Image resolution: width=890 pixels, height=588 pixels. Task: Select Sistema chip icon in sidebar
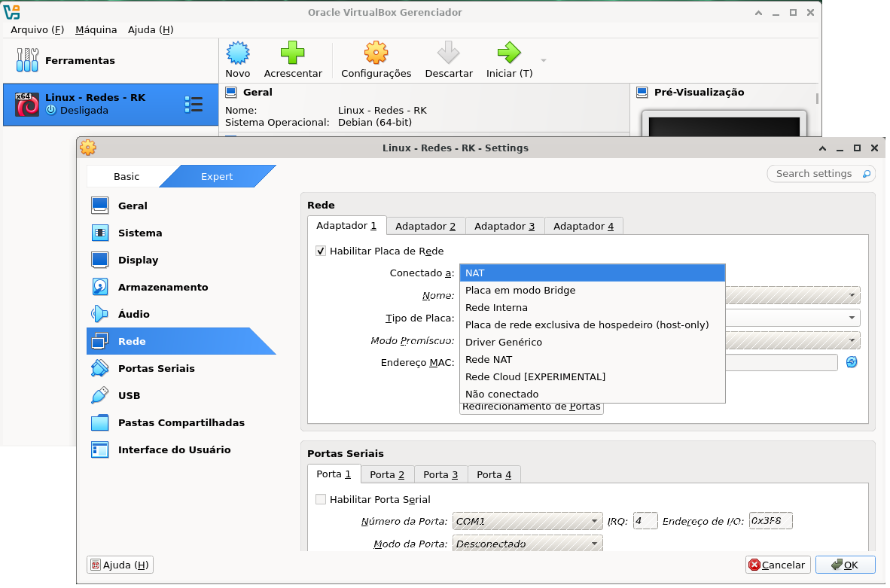pyautogui.click(x=100, y=233)
